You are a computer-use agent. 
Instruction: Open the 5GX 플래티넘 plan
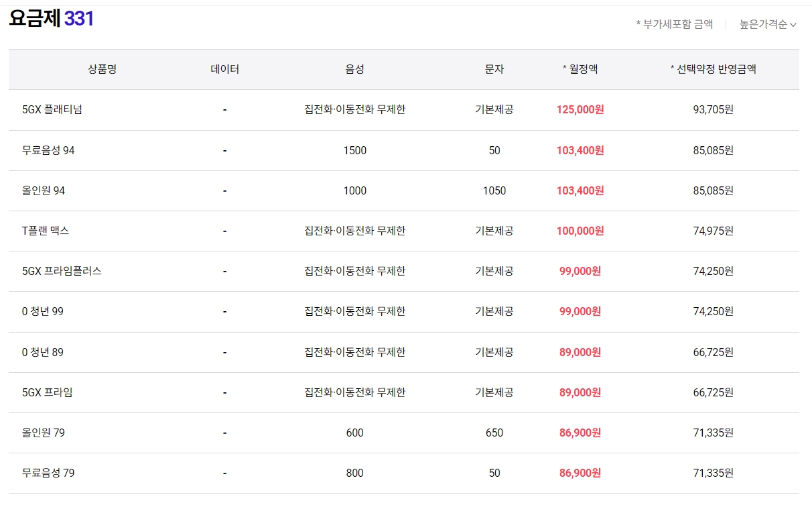52,110
